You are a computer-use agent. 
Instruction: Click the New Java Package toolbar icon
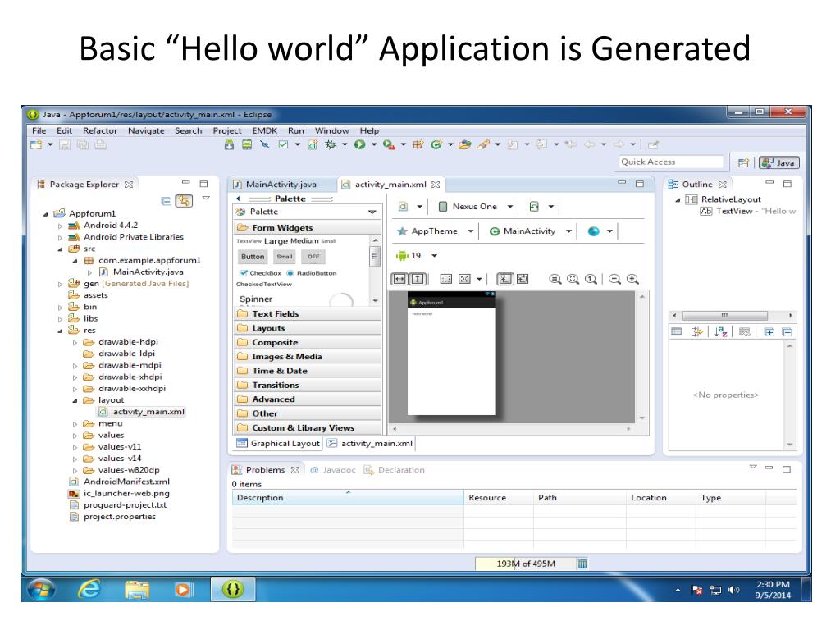coord(418,144)
